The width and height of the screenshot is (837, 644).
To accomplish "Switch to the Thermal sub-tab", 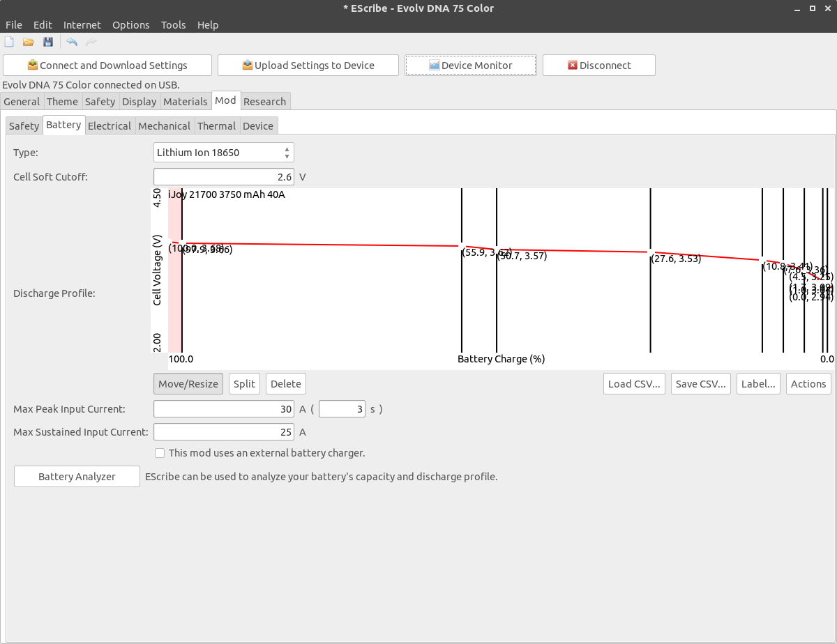I will pyautogui.click(x=216, y=126).
